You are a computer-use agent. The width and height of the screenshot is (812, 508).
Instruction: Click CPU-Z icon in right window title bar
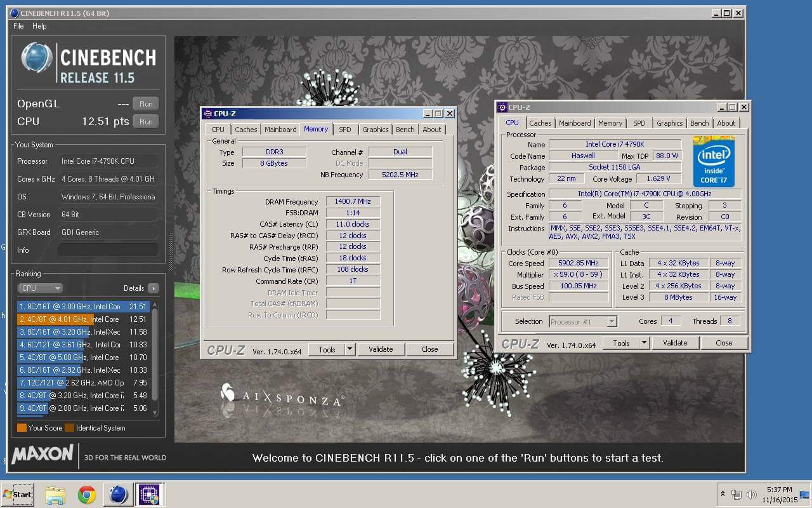[502, 107]
